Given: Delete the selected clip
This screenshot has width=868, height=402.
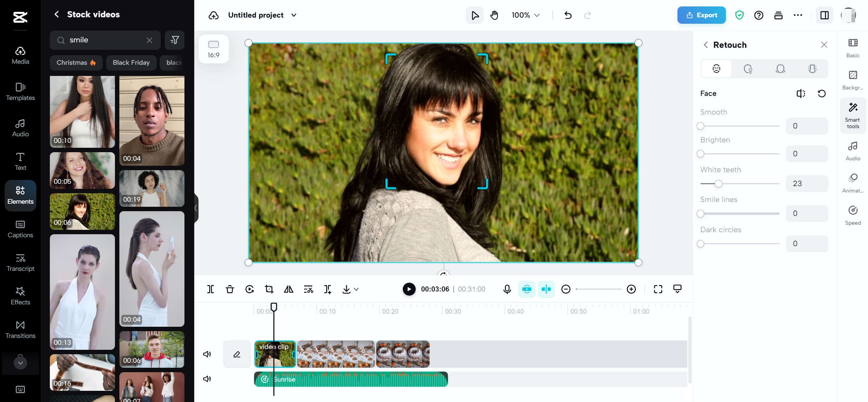Looking at the screenshot, I should [230, 289].
